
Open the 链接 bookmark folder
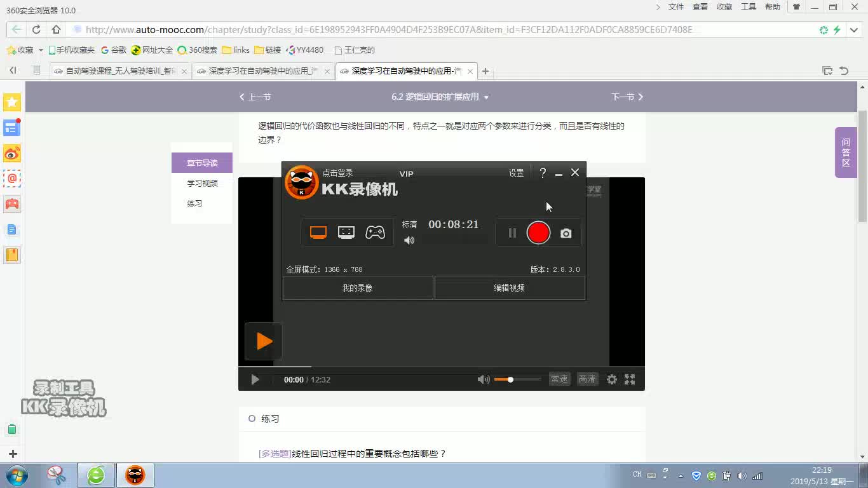(x=268, y=50)
